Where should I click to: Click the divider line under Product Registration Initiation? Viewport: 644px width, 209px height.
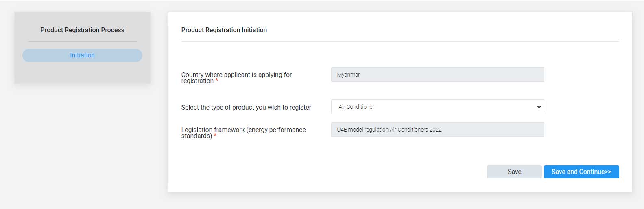coord(400,41)
